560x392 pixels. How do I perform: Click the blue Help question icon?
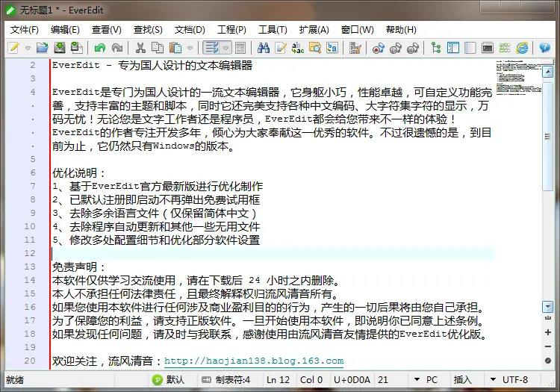click(x=545, y=48)
